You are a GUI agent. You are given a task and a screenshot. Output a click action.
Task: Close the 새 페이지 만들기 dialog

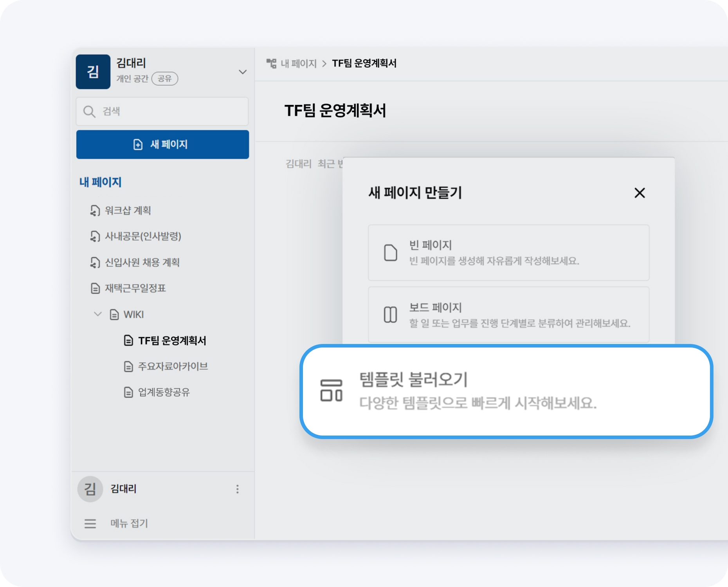[640, 193]
